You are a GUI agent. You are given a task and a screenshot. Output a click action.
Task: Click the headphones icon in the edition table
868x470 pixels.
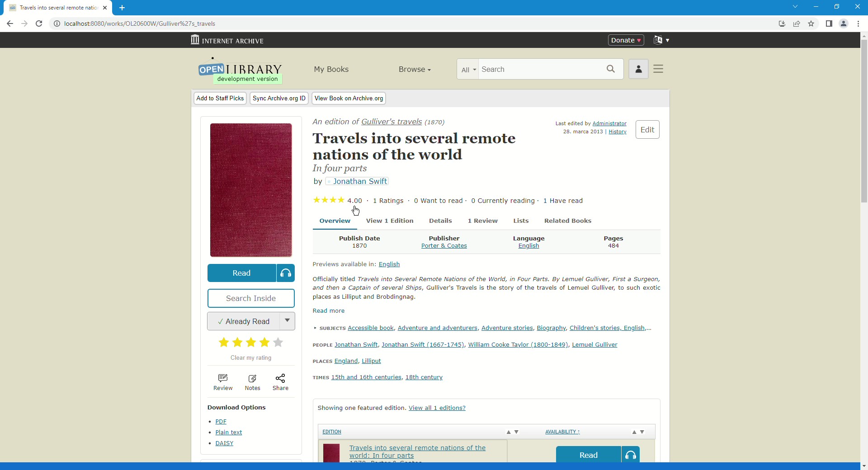[x=631, y=455]
